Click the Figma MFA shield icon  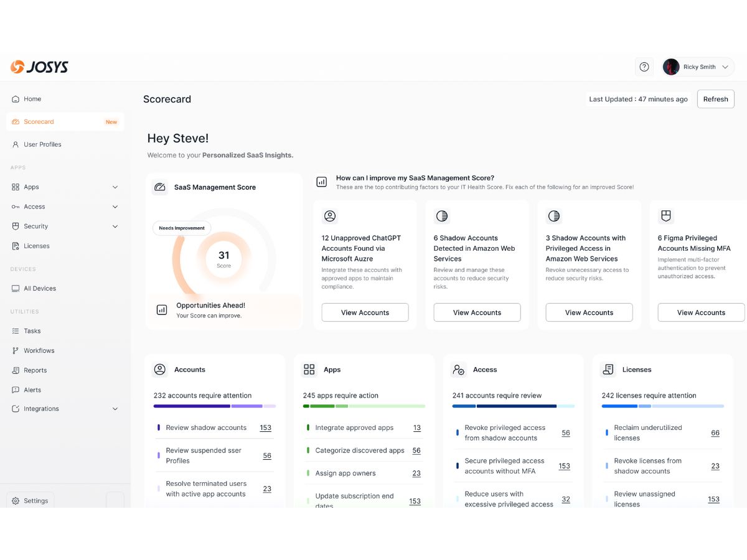pos(666,216)
